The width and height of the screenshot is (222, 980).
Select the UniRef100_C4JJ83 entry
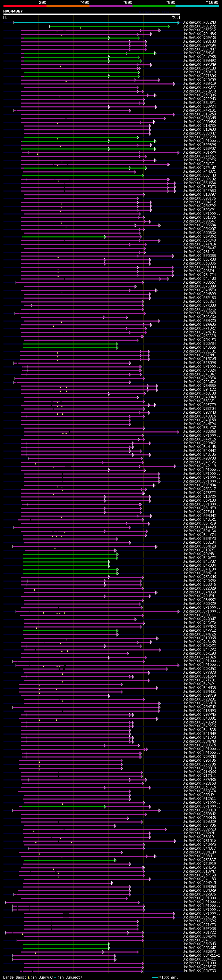199,879
